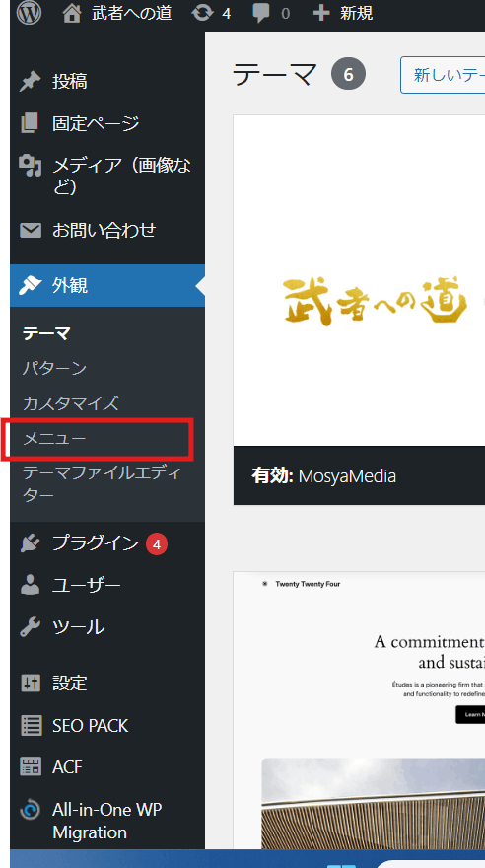Click the pushpin icon for 投稿
Viewport: 485px width, 868px height.
31,82
